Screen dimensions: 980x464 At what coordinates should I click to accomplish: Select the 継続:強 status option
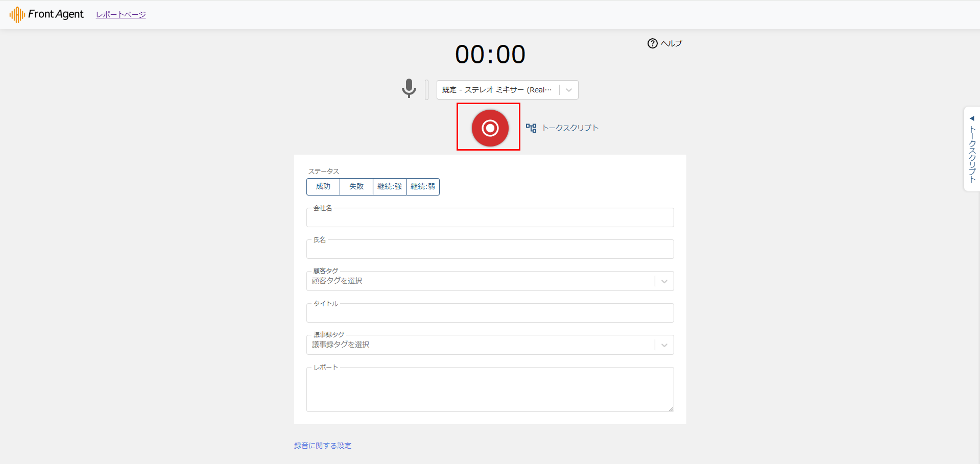pos(390,187)
